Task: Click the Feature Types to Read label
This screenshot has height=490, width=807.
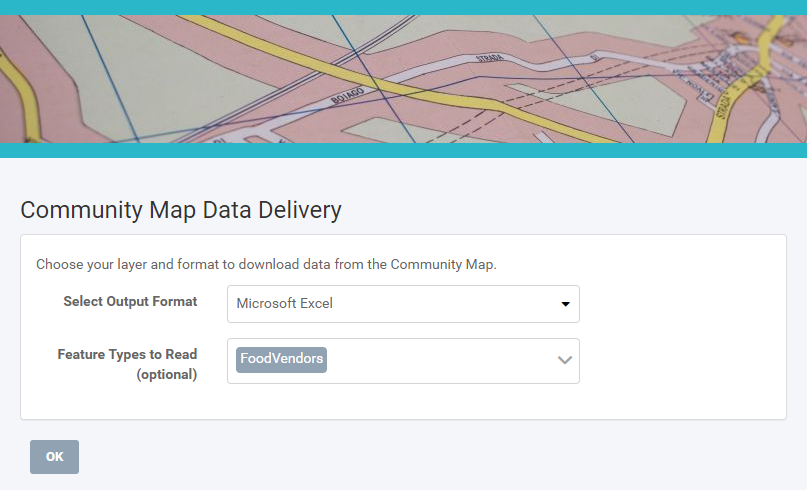Action: (x=127, y=354)
